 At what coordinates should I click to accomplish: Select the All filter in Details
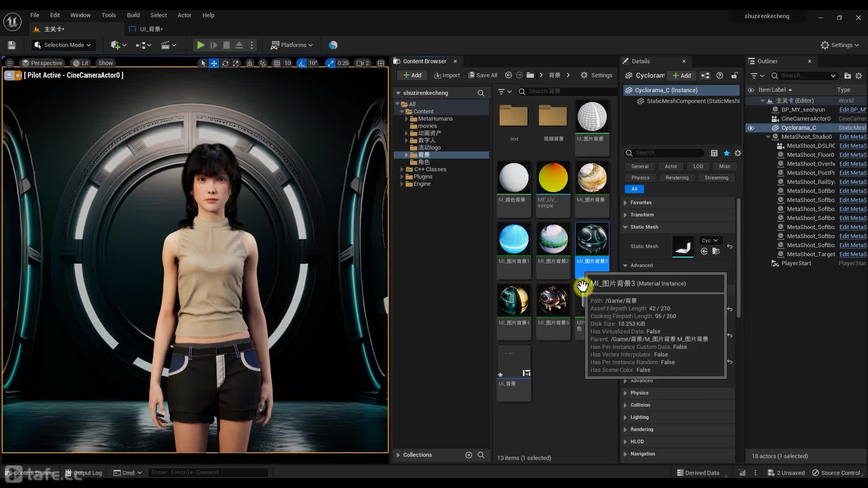tap(634, 189)
